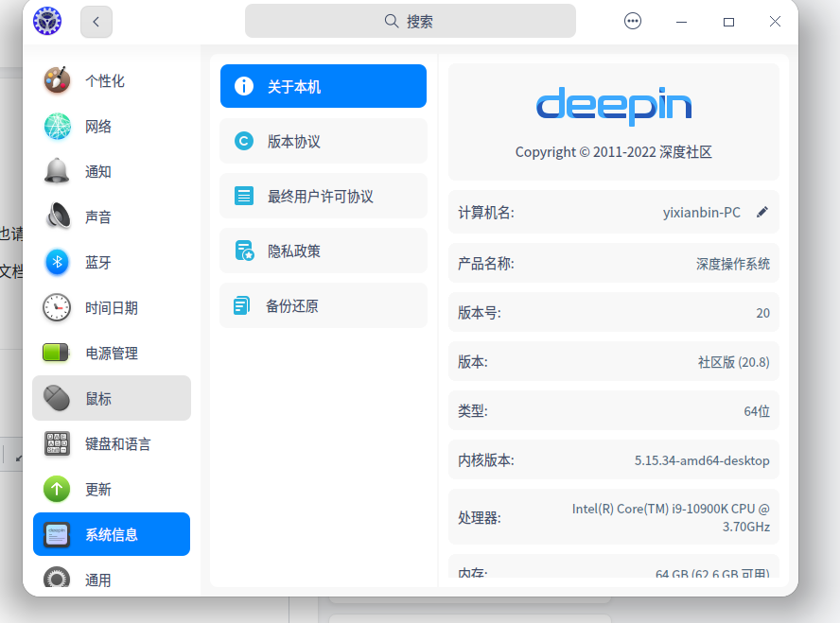Select 隐私政策 tab

324,251
